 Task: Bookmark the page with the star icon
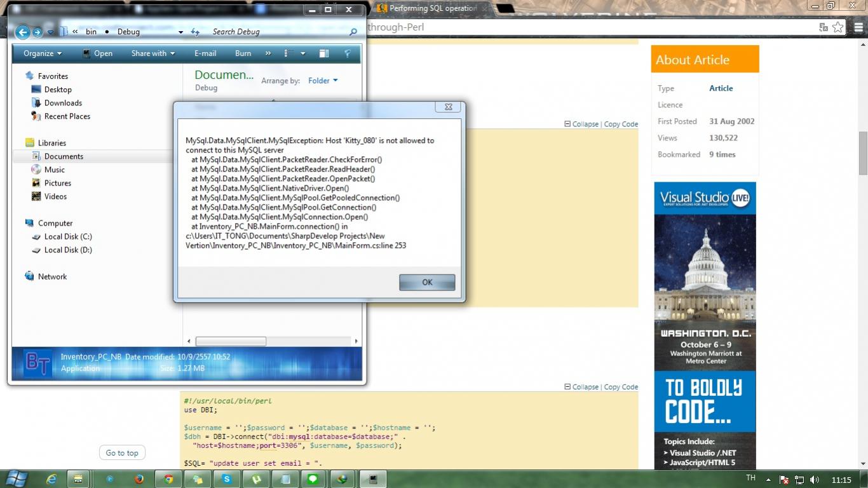[x=838, y=27]
